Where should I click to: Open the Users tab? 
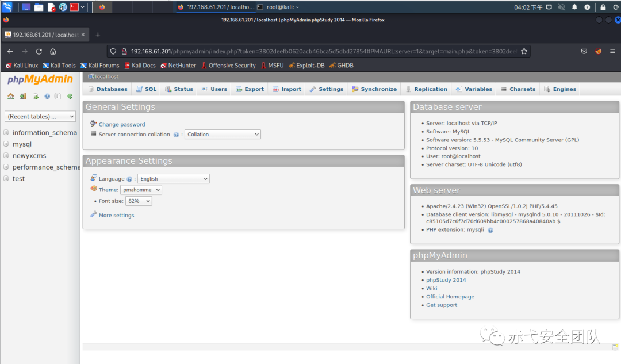point(214,89)
